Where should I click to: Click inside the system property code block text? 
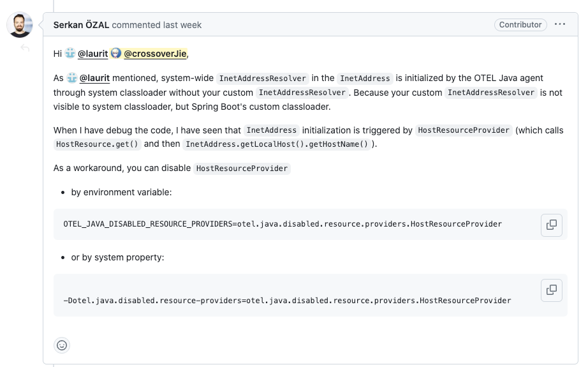coord(287,300)
